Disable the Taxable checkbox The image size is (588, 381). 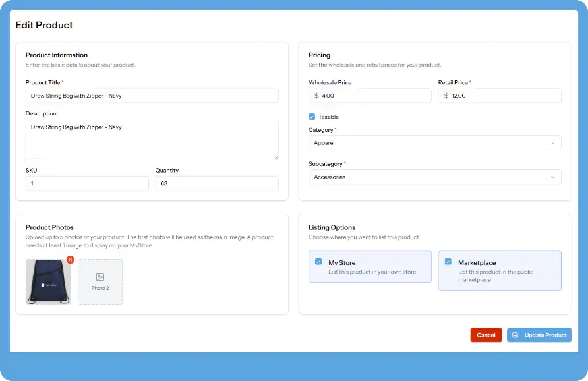pyautogui.click(x=312, y=115)
